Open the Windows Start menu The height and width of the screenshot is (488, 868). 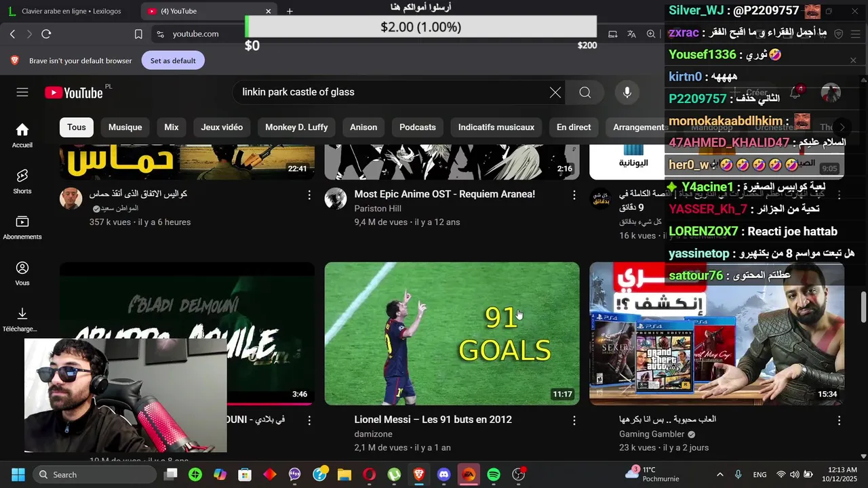tap(18, 474)
